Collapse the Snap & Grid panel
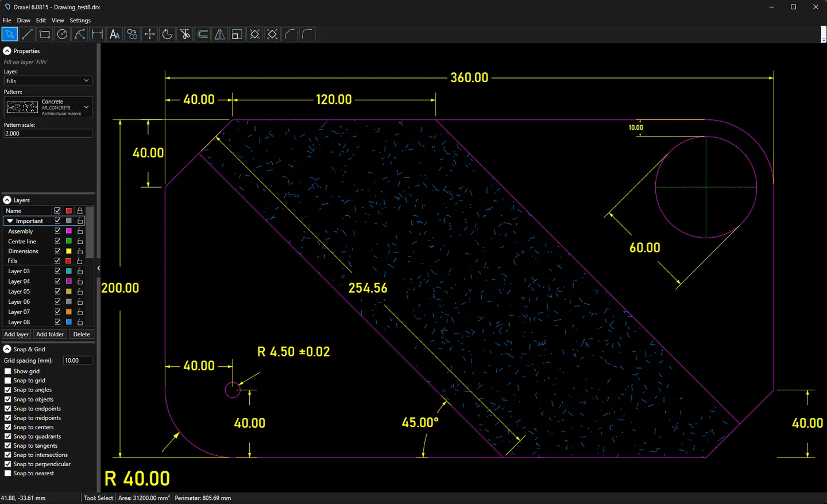The width and height of the screenshot is (827, 504). [7, 349]
